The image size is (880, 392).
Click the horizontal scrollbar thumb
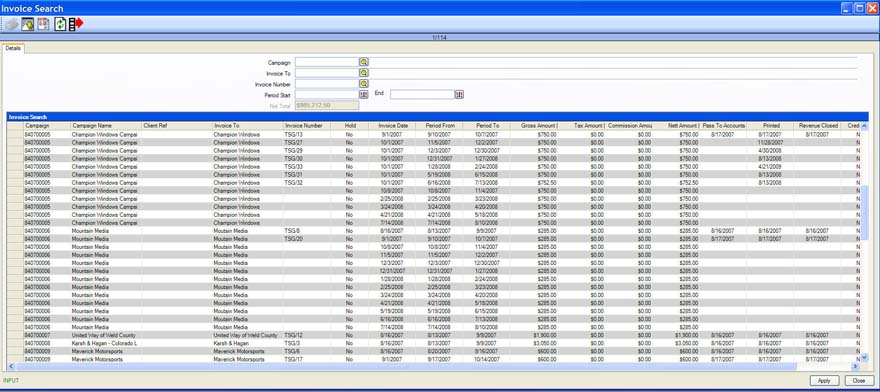click(406, 366)
